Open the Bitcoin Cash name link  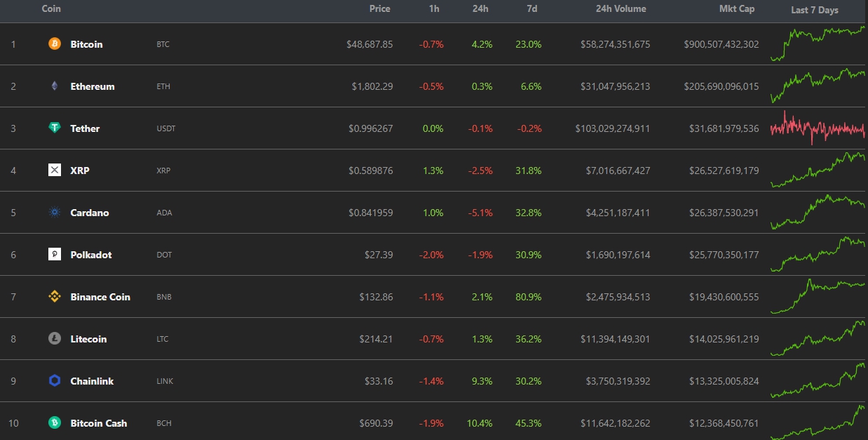coord(99,423)
